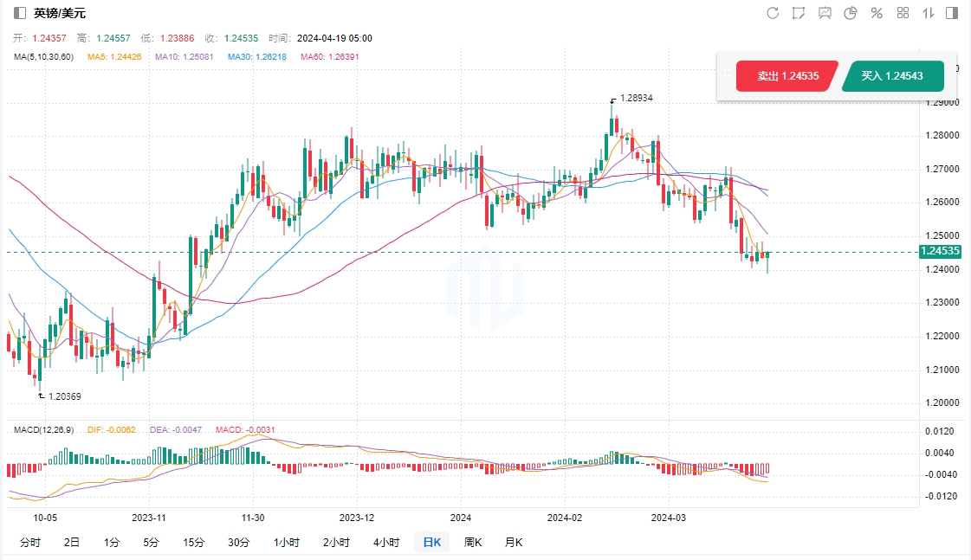This screenshot has height=560, width=971.
Task: Click the refresh chart icon
Action: pyautogui.click(x=773, y=13)
